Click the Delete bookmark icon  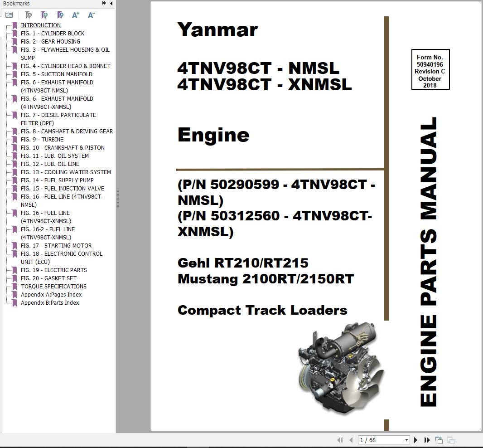tap(29, 15)
